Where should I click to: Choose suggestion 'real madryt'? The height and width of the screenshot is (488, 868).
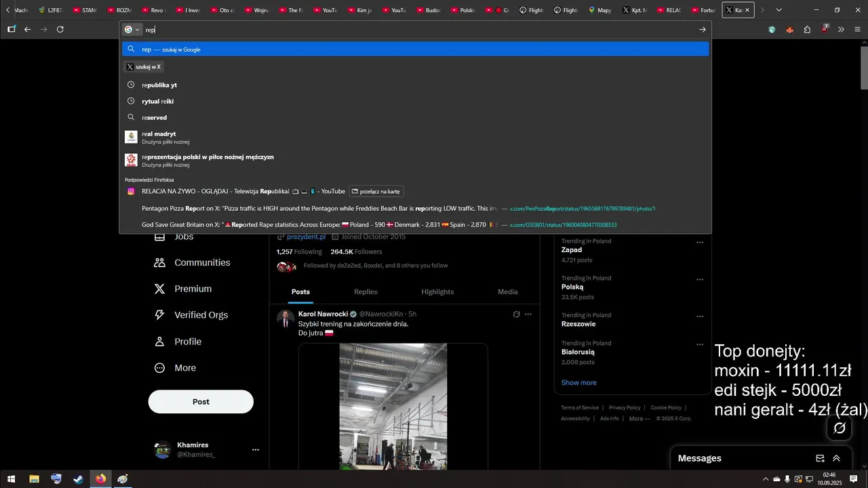(x=415, y=137)
